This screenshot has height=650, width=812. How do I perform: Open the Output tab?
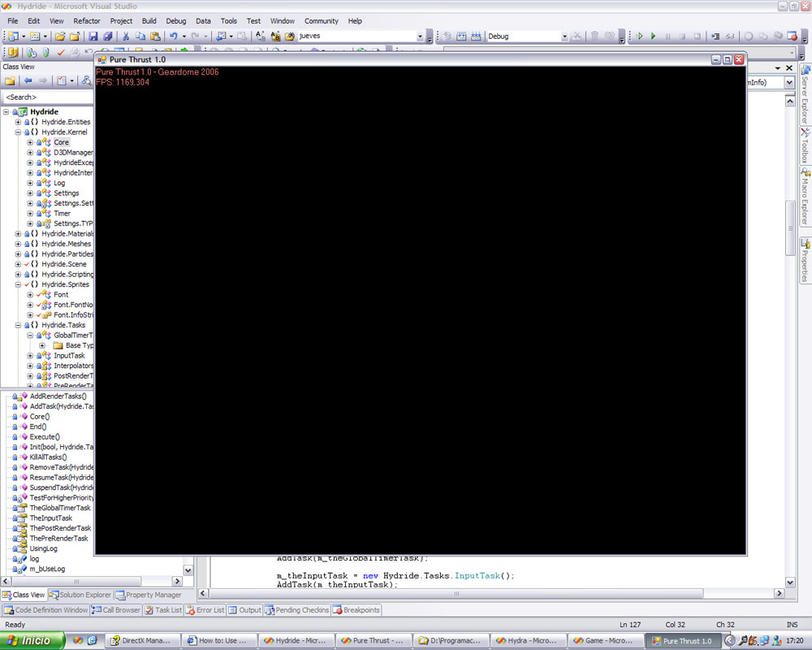[x=245, y=610]
